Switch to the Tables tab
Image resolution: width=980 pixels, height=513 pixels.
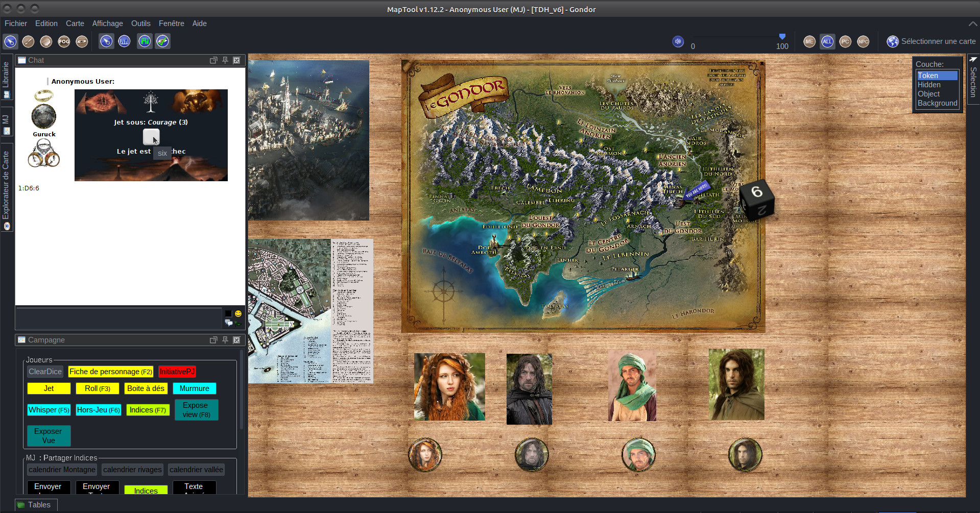pyautogui.click(x=36, y=505)
